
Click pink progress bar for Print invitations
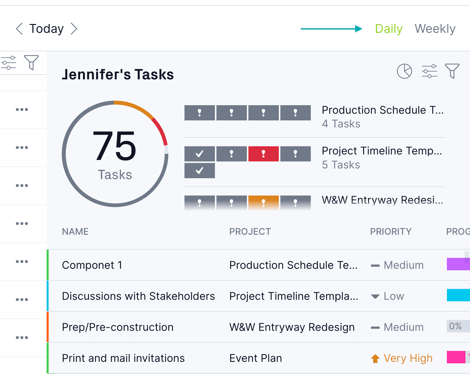[456, 357]
